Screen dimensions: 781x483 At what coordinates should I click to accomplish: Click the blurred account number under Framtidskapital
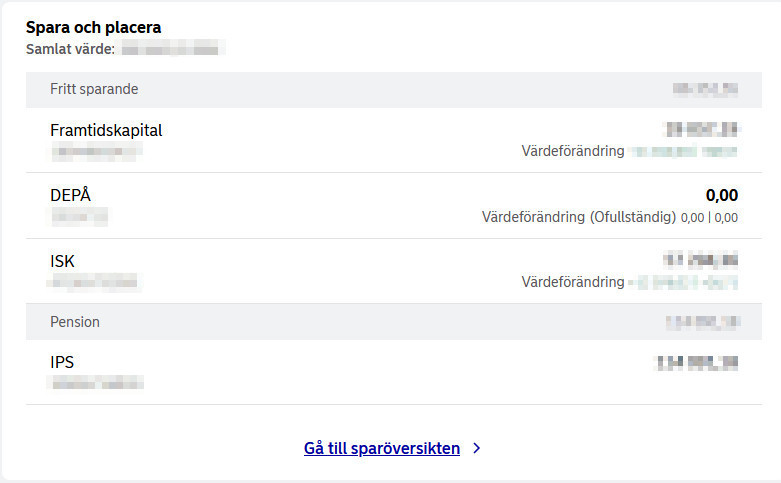tap(96, 151)
